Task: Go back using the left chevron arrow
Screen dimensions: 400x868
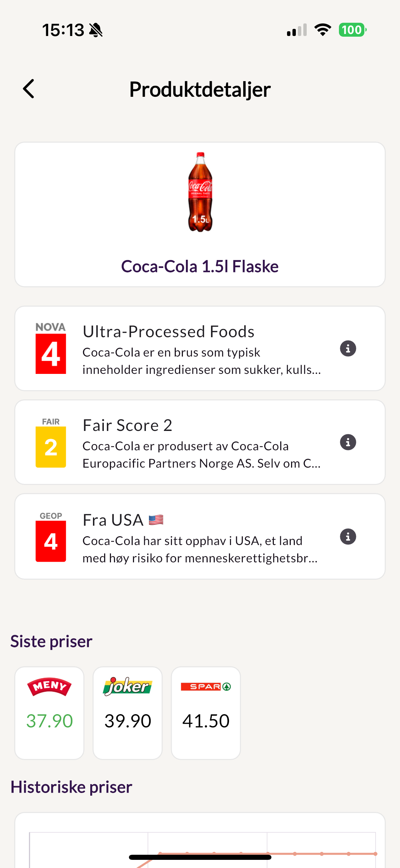Action: coord(29,89)
